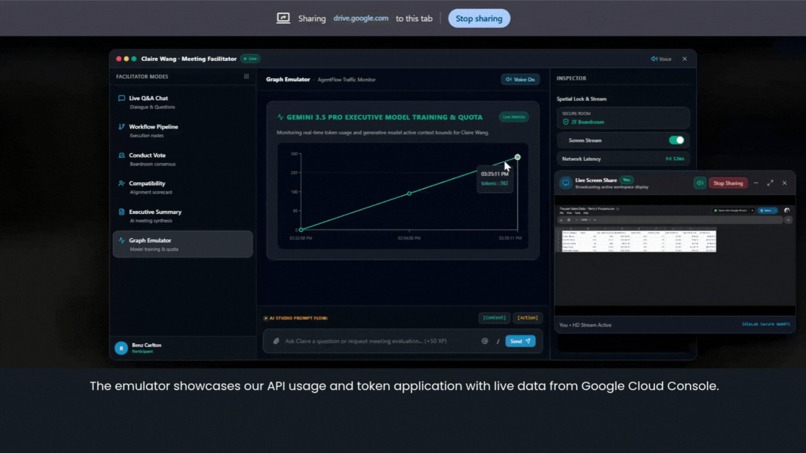Click the screen-share icon in the browser sharing bar
The width and height of the screenshot is (806, 453).
pyautogui.click(x=283, y=18)
